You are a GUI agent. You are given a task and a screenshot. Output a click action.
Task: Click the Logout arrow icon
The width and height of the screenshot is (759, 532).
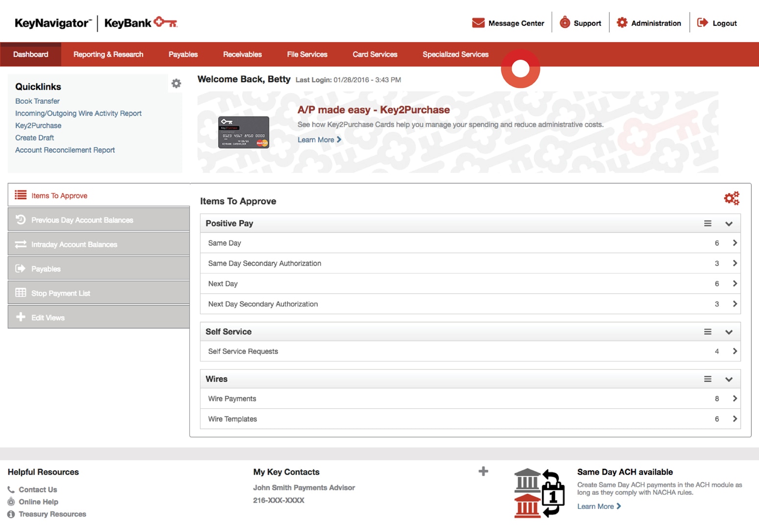tap(703, 23)
